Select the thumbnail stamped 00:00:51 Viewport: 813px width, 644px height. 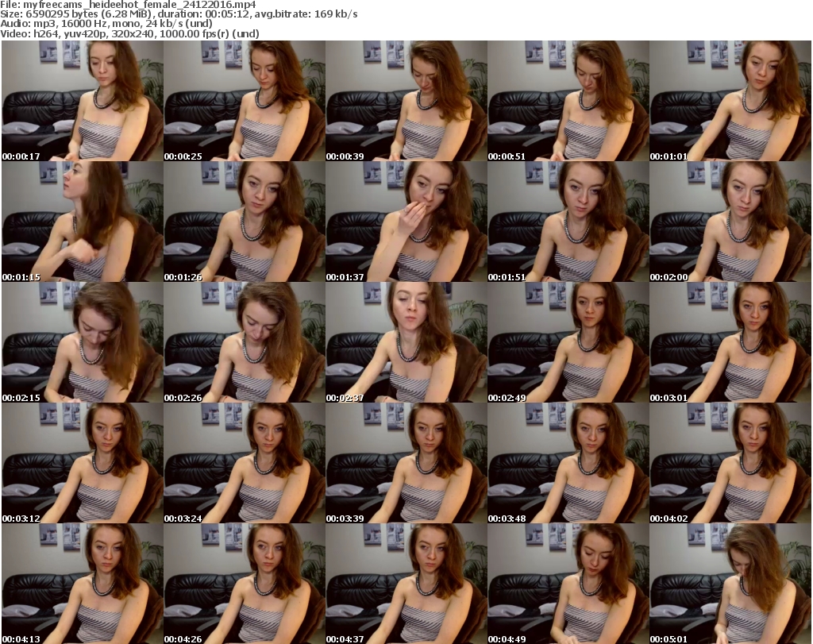[x=568, y=101]
